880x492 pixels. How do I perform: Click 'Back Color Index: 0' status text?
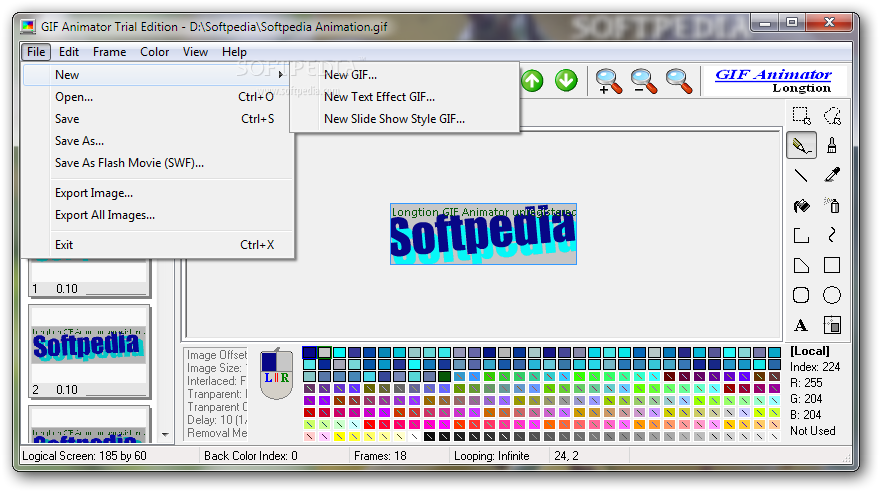coord(251,456)
